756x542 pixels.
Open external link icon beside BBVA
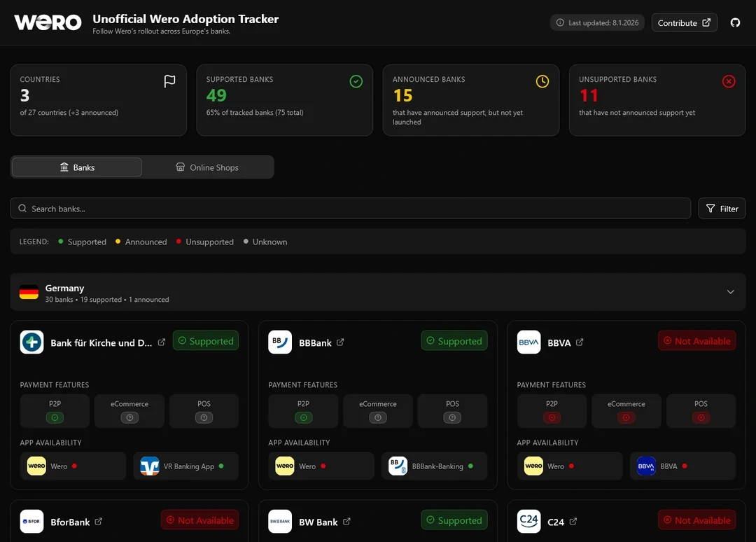(580, 342)
